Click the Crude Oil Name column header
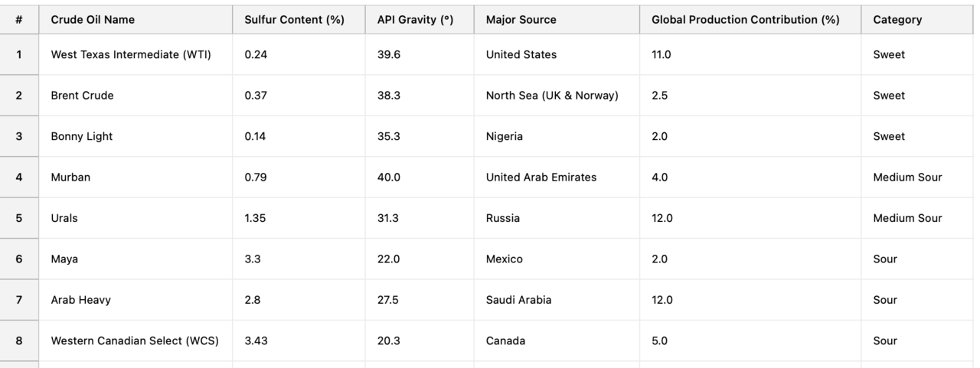Viewport: 980px width, 368px height. point(93,20)
